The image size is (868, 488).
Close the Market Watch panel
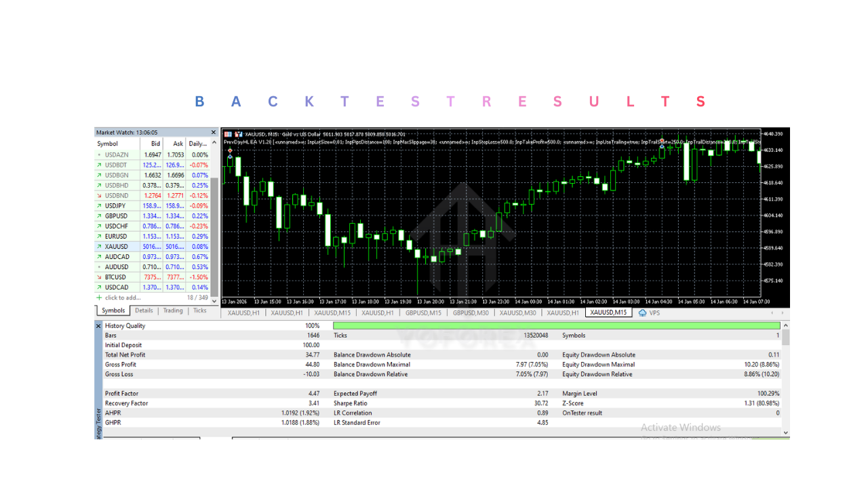(x=214, y=133)
